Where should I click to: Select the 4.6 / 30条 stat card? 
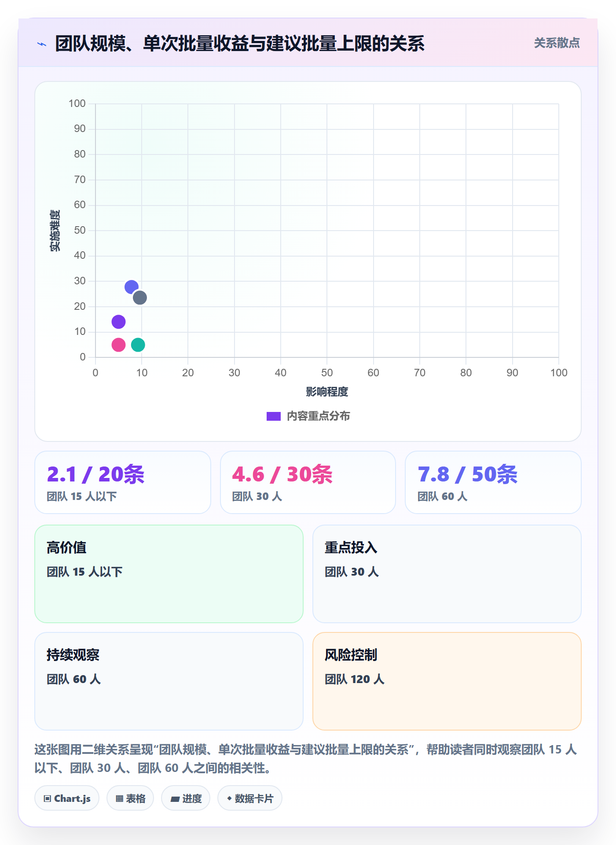[x=308, y=482]
